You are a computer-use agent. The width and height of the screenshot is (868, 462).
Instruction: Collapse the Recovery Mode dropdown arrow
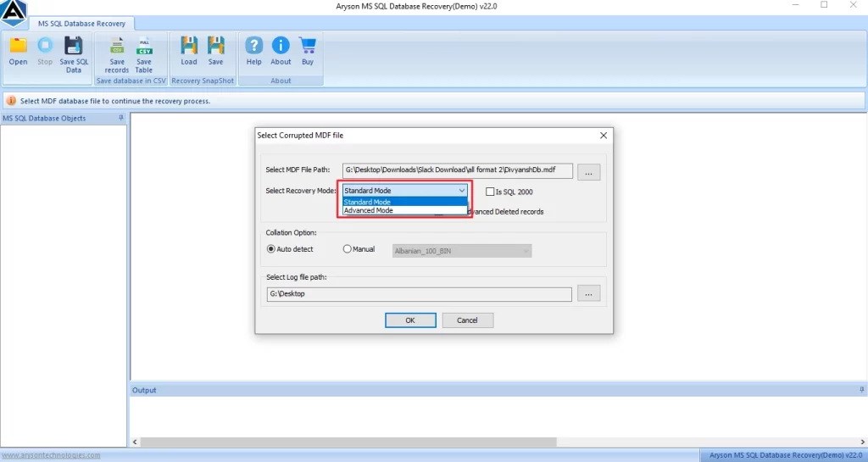coord(462,191)
